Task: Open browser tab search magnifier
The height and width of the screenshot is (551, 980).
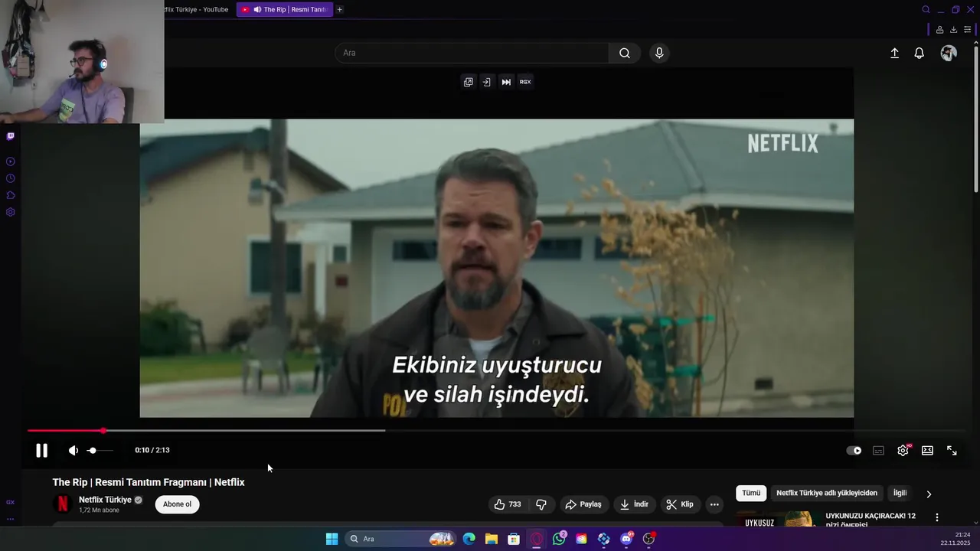Action: [x=926, y=9]
